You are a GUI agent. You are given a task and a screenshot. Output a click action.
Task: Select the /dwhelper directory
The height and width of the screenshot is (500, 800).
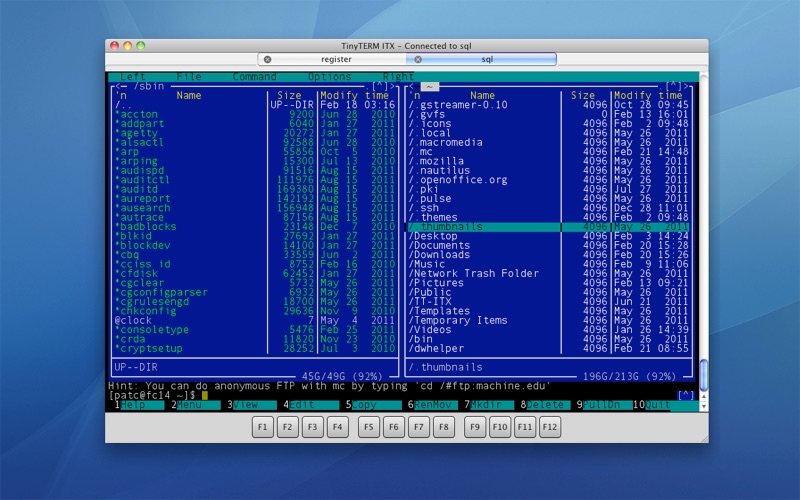pos(548,348)
